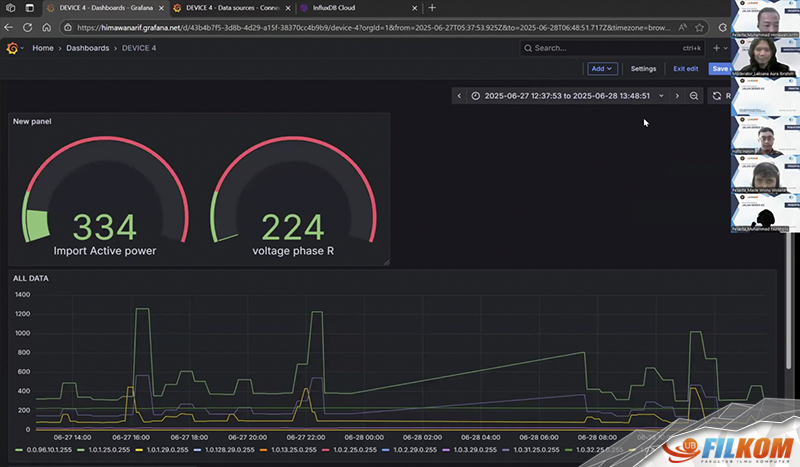Image resolution: width=800 pixels, height=467 pixels.
Task: Click the Exit edit button
Action: tap(686, 69)
